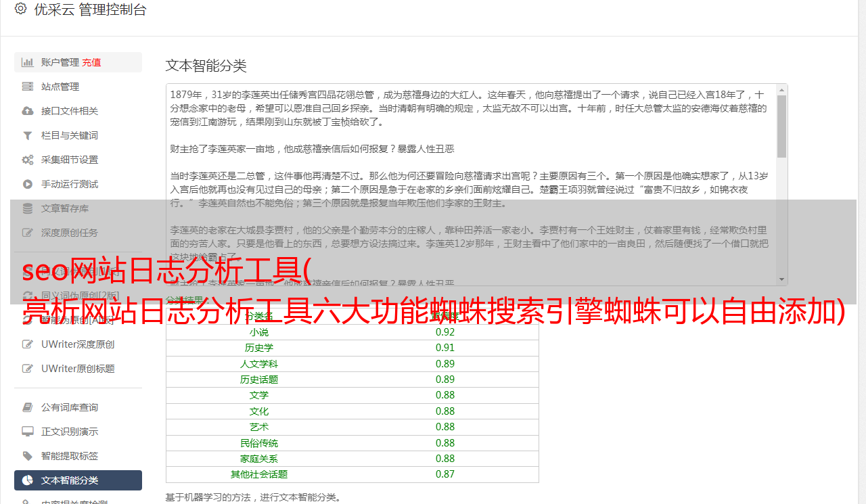Click the monitor icon for 正文识别演示
Screen dimensions: 866x504
tap(28, 432)
